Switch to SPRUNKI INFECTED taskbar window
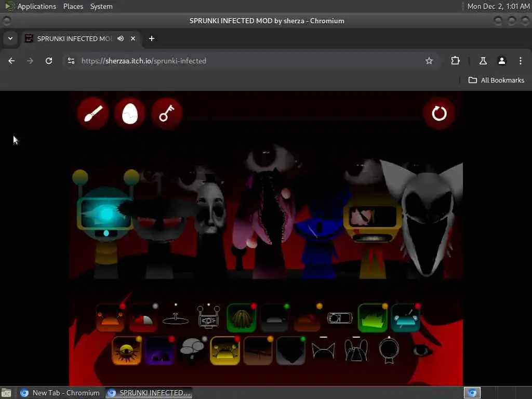532x399 pixels. (x=149, y=393)
